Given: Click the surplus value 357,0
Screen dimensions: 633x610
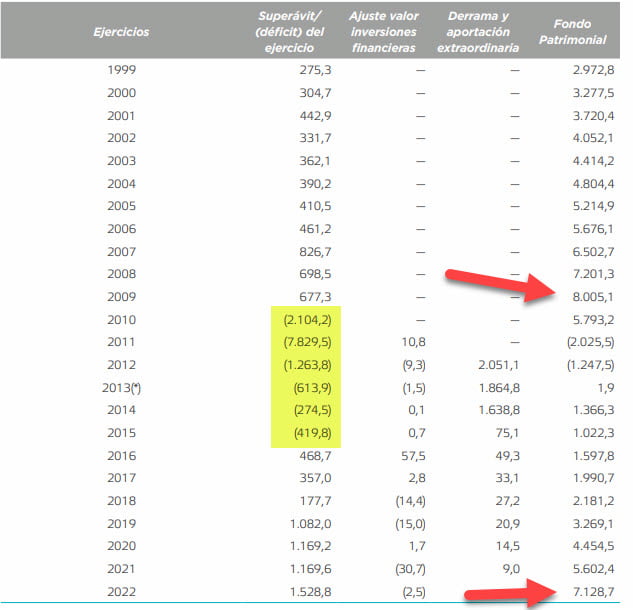Looking at the screenshot, I should point(315,478).
